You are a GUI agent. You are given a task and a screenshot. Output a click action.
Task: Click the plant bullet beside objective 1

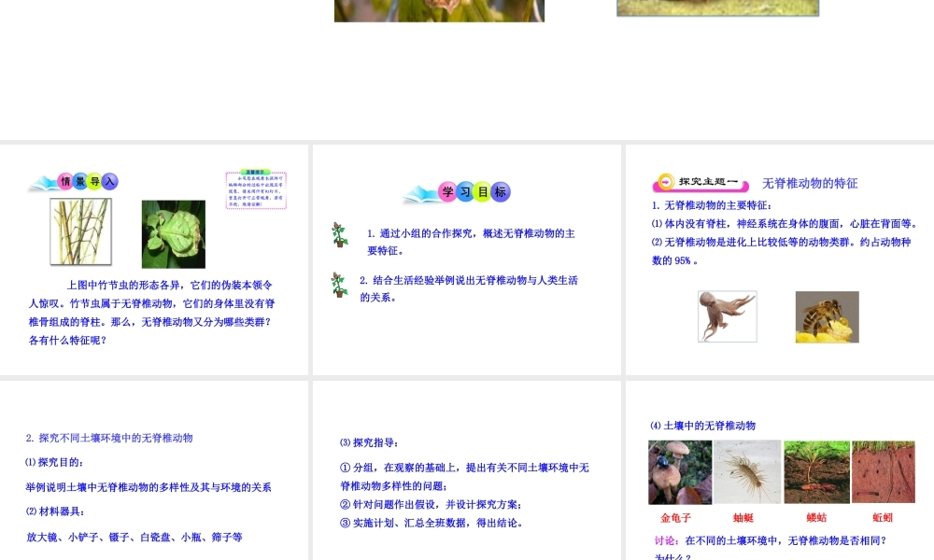pyautogui.click(x=340, y=234)
